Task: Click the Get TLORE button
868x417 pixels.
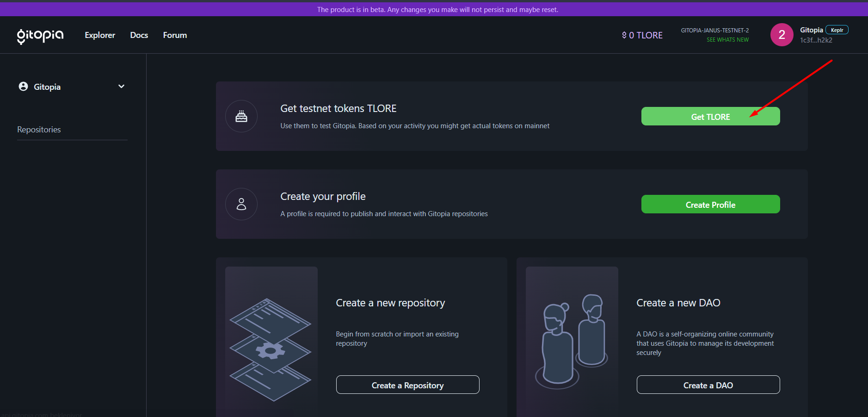Action: point(710,116)
